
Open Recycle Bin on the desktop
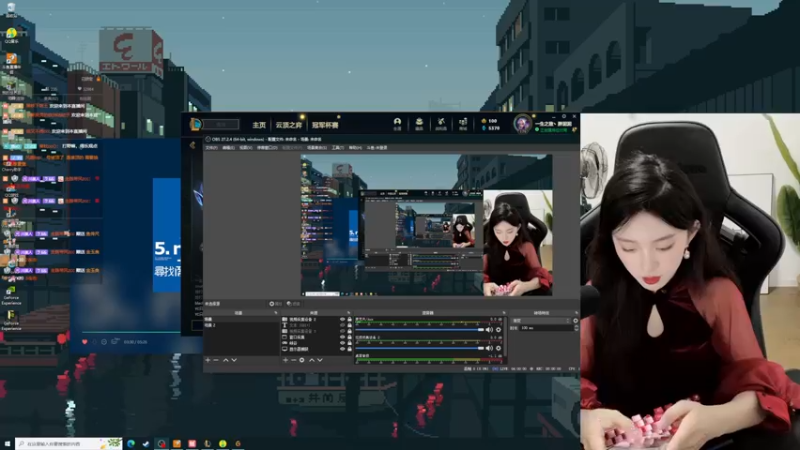point(11,10)
